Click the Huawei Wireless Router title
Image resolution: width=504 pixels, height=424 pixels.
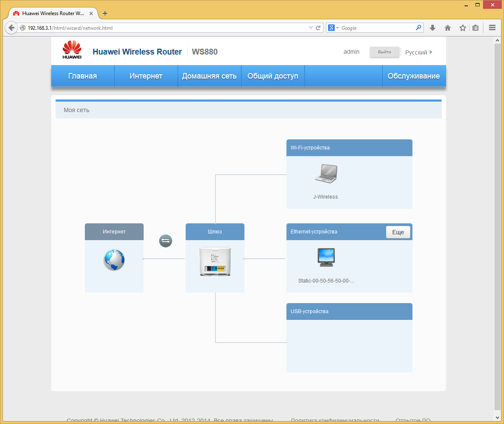click(x=137, y=52)
